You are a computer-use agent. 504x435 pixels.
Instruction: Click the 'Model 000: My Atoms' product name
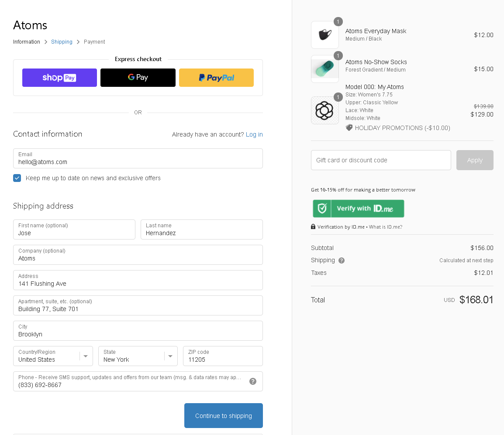click(374, 87)
